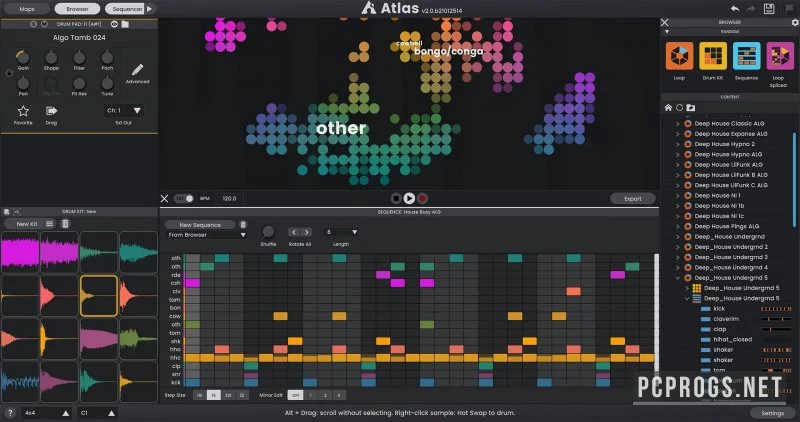Open the drum kit hamburger menu

click(x=49, y=224)
